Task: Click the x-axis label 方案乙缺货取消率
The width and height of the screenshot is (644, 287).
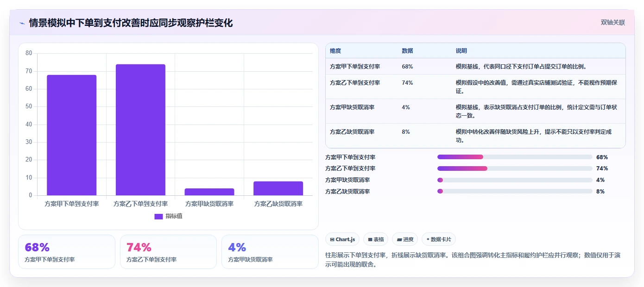Action: point(278,204)
